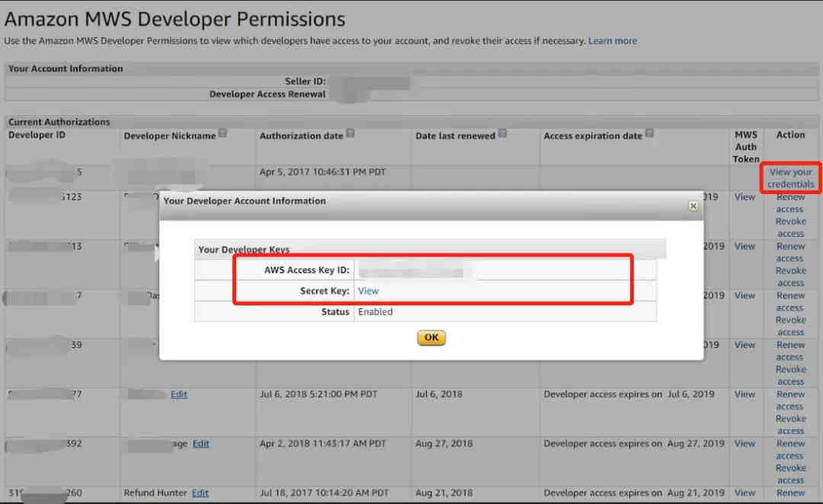823x504 pixels.
Task: Reveal the Secret Key via View link
Action: 368,291
